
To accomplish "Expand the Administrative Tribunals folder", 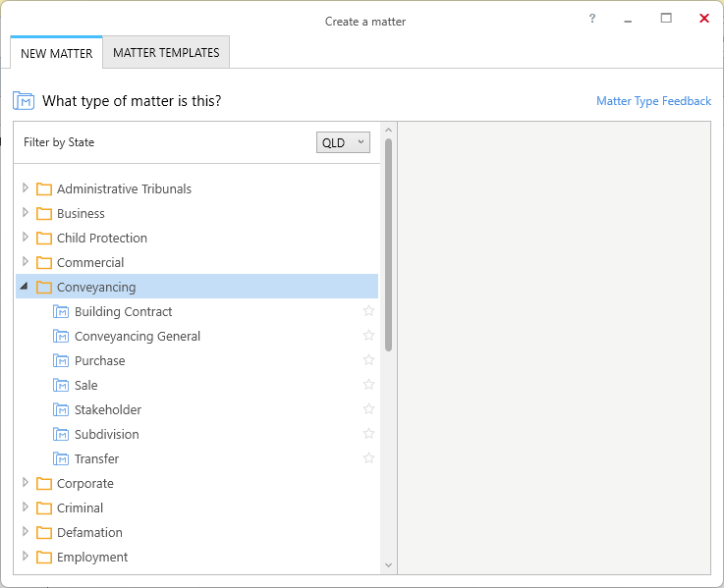I will point(26,187).
